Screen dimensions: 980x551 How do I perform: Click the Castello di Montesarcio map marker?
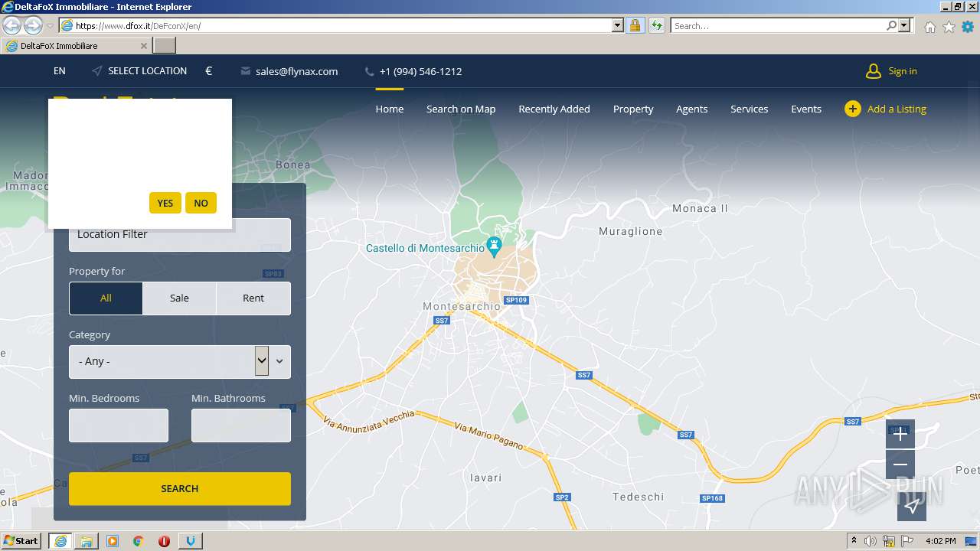(495, 247)
